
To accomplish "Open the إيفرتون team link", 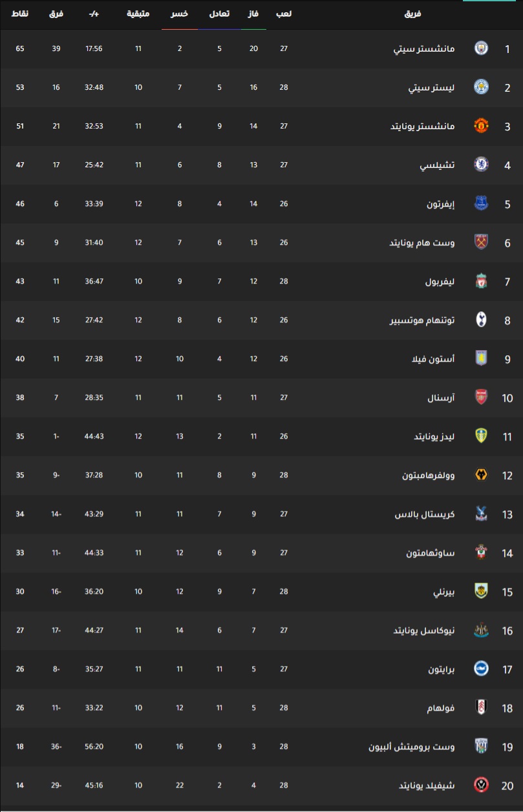I will (441, 204).
